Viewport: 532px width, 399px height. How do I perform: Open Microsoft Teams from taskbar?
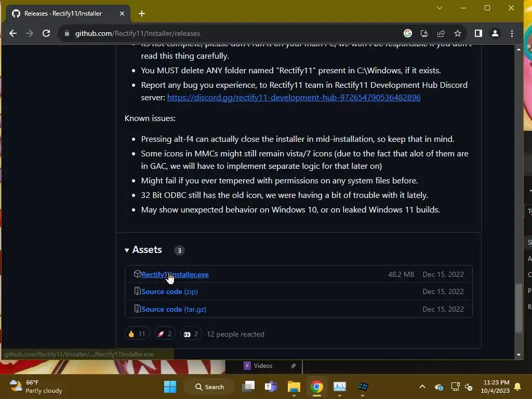pos(271,387)
